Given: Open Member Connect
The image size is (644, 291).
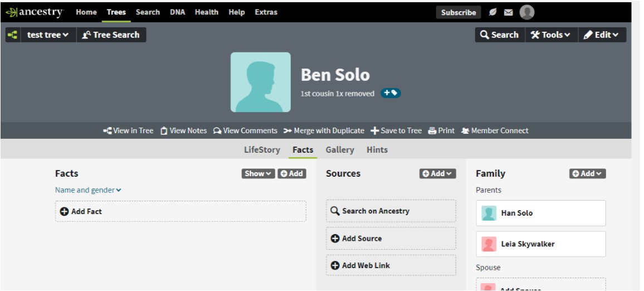Looking at the screenshot, I should [x=495, y=130].
